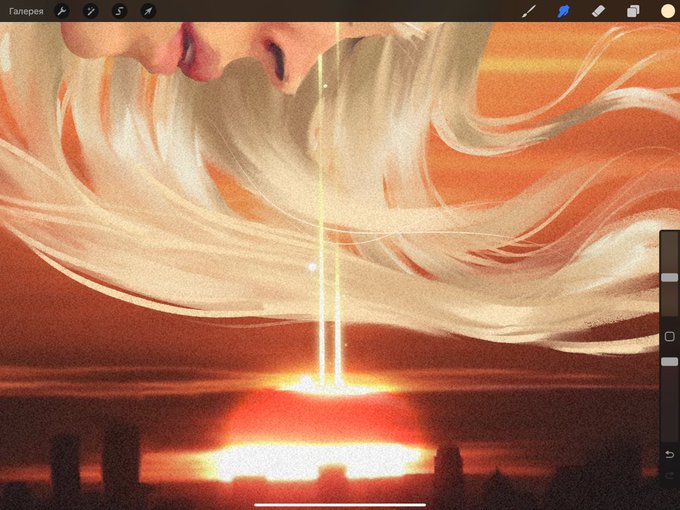Redo with the lower sidebar arrow
Viewport: 680px width, 510px height.
point(670,476)
